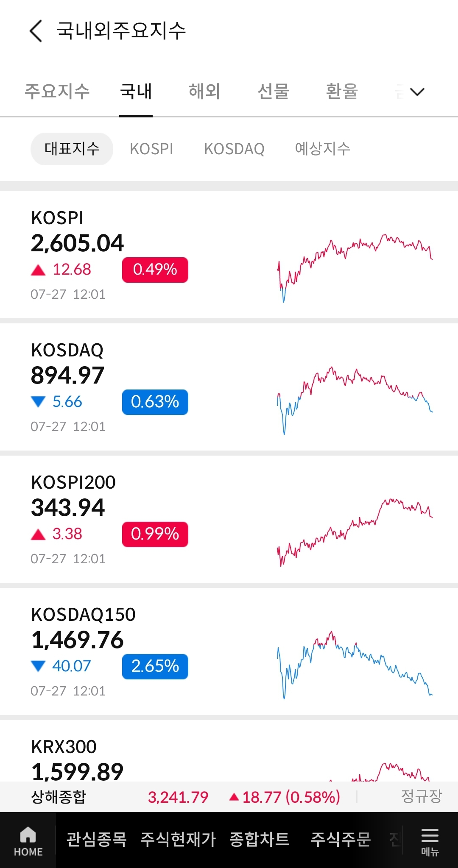Select the 대표지수 filter chip
458x868 pixels.
pyautogui.click(x=72, y=149)
